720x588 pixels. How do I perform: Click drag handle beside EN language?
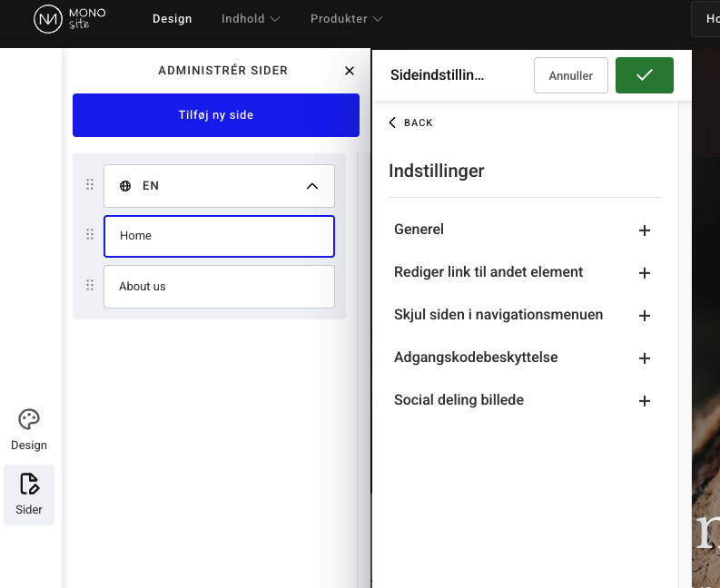pyautogui.click(x=89, y=185)
